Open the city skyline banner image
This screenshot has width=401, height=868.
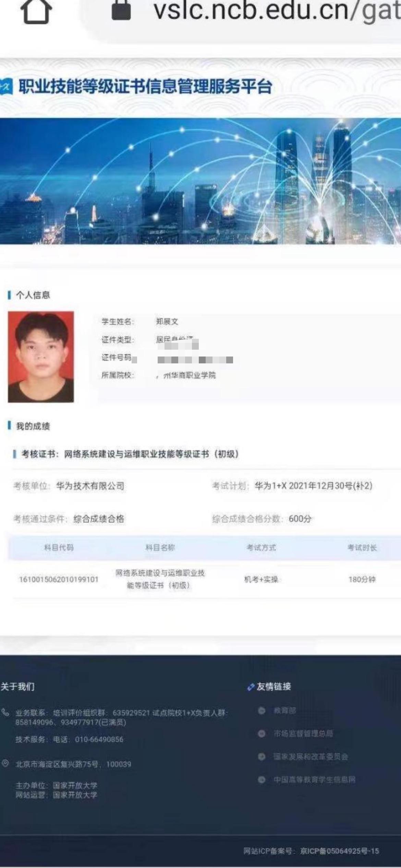point(200,181)
